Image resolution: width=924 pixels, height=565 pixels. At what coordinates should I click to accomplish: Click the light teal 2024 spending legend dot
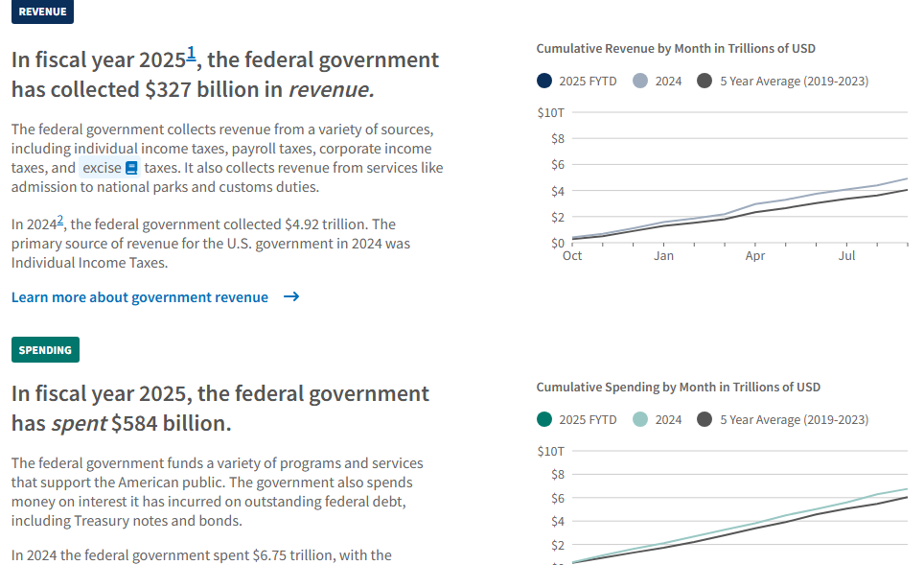tap(640, 419)
